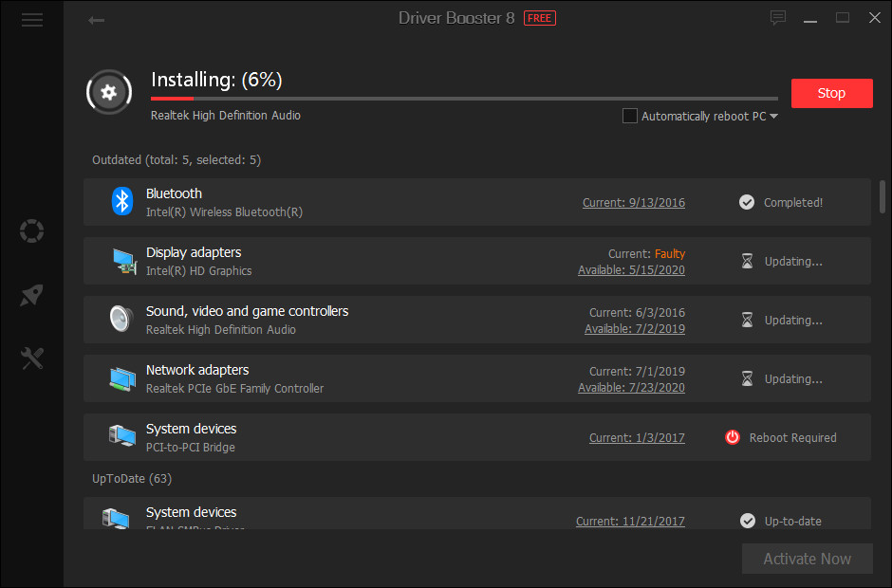
Task: Click the Bluetooth device icon
Action: tap(121, 201)
